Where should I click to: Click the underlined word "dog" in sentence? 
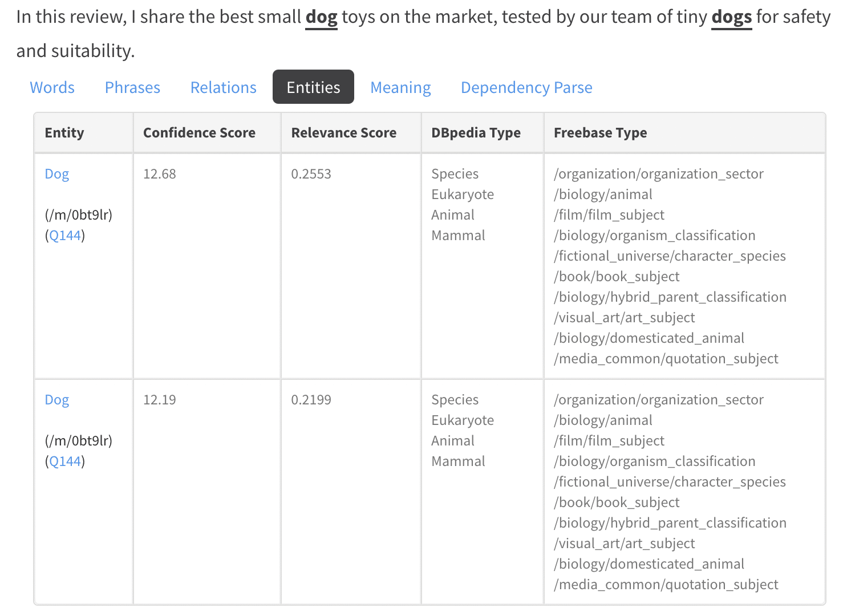pyautogui.click(x=321, y=17)
